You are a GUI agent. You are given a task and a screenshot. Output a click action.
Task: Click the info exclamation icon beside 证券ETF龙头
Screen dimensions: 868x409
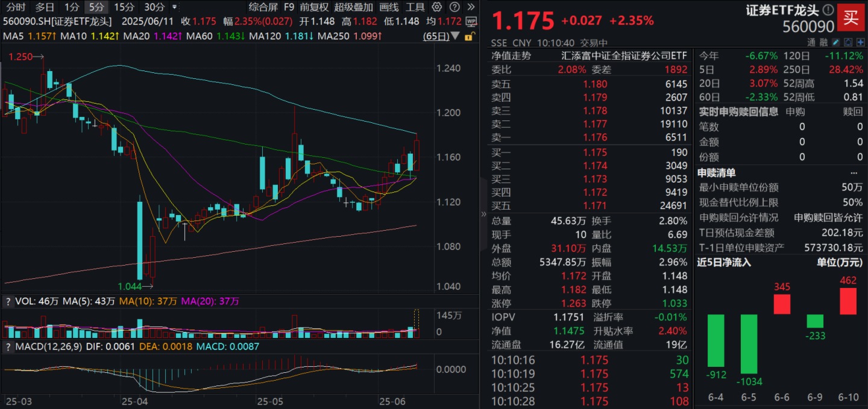(828, 10)
